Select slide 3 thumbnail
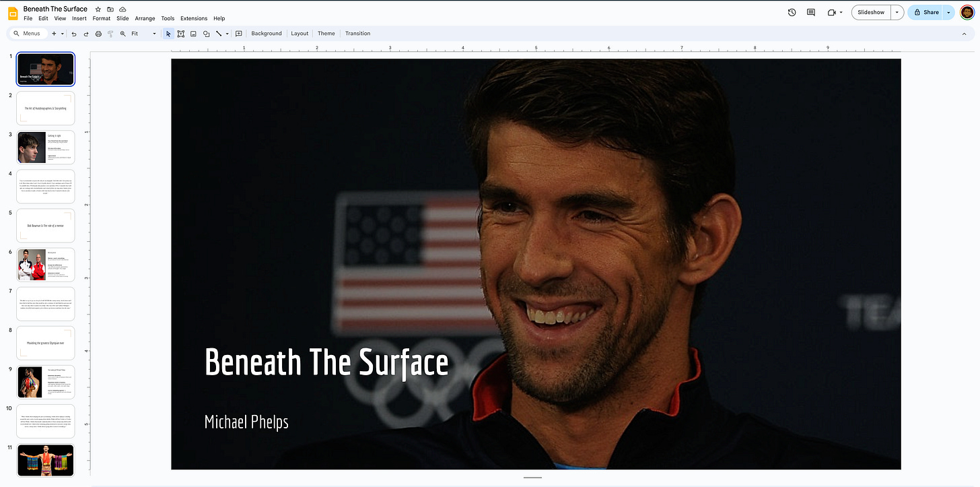 pos(46,148)
